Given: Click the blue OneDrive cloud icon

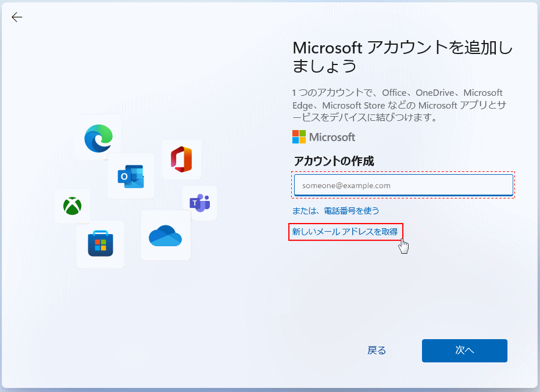Looking at the screenshot, I should point(166,235).
